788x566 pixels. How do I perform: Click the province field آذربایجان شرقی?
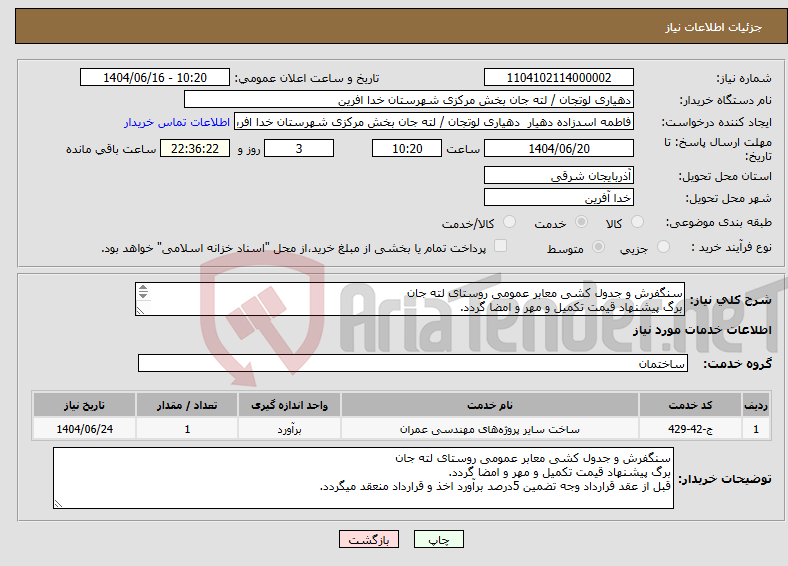coord(558,175)
